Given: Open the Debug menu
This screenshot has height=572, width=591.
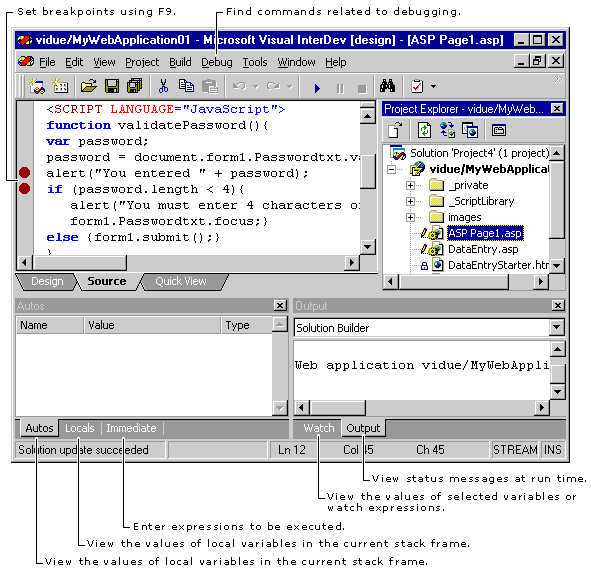Looking at the screenshot, I should tap(217, 62).
